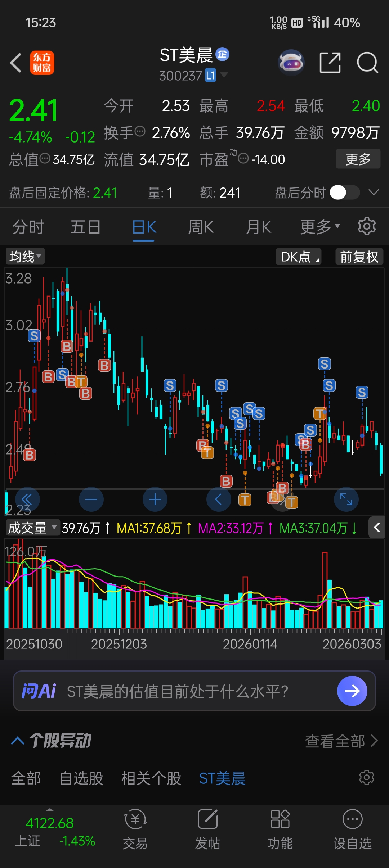Open 查看全部 link
Image resolution: width=389 pixels, height=868 pixels.
(341, 741)
